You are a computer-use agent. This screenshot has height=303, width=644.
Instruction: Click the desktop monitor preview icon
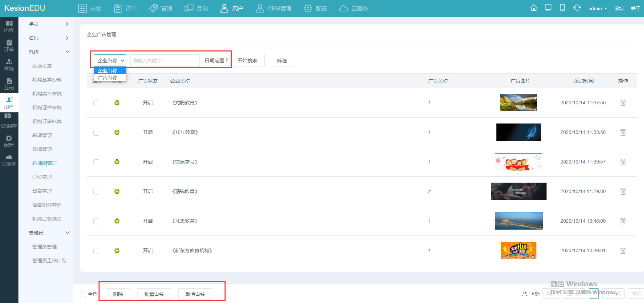[x=548, y=8]
